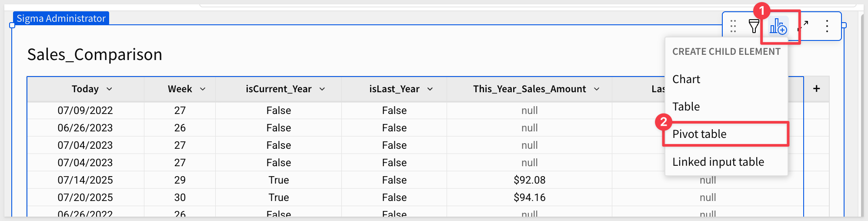
Task: Open the create child element icon
Action: [x=778, y=27]
